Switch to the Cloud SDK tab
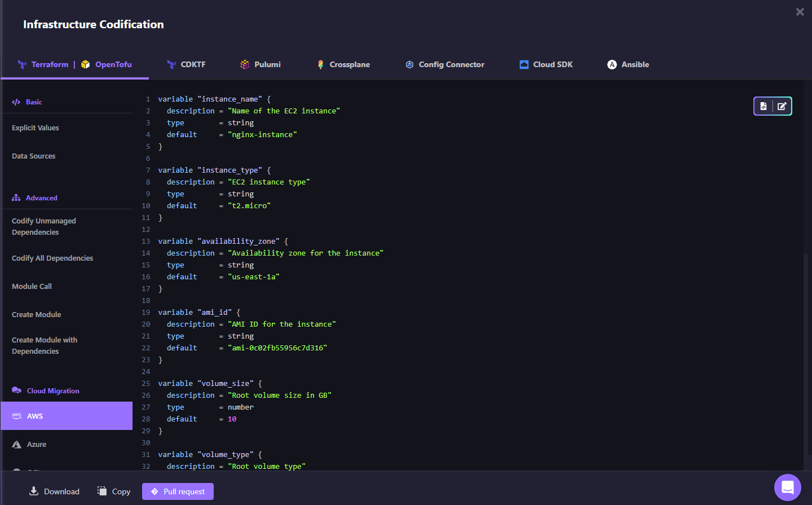The height and width of the screenshot is (505, 812). pos(546,64)
